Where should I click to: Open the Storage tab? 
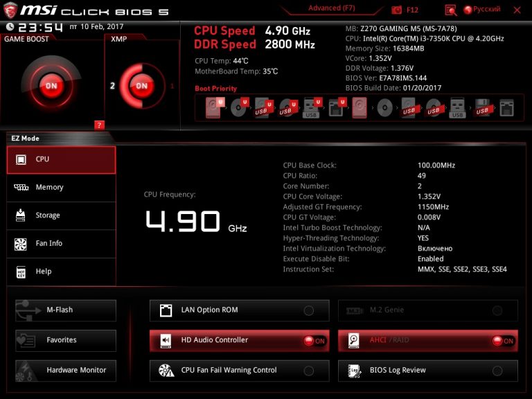click(62, 215)
